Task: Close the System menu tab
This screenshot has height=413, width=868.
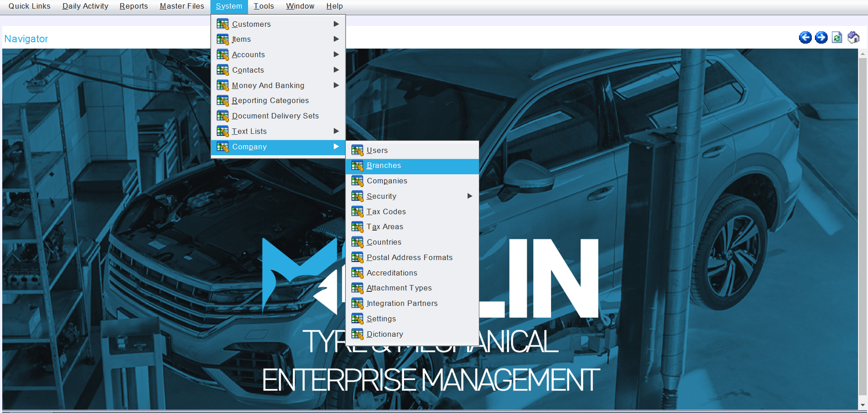Action: click(x=229, y=6)
